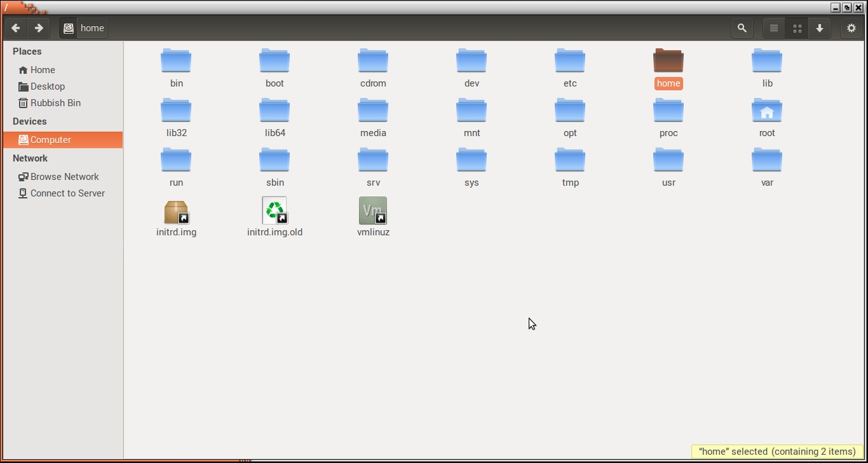The height and width of the screenshot is (463, 868).
Task: Select the vmlinuz file icon
Action: pyautogui.click(x=373, y=211)
